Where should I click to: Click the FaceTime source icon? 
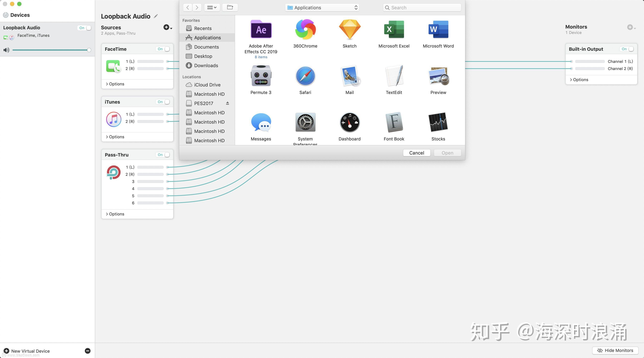click(x=113, y=66)
